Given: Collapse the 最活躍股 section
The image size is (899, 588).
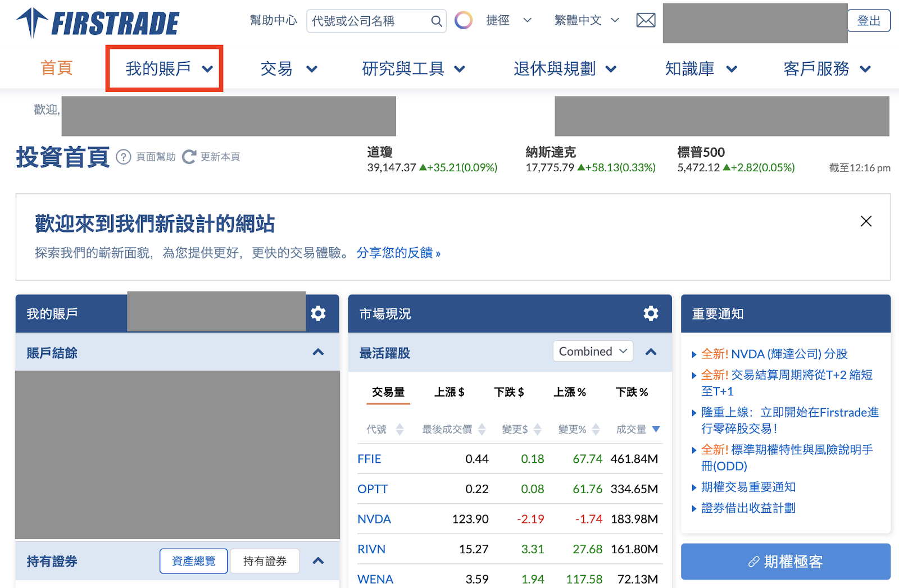Looking at the screenshot, I should click(x=651, y=352).
